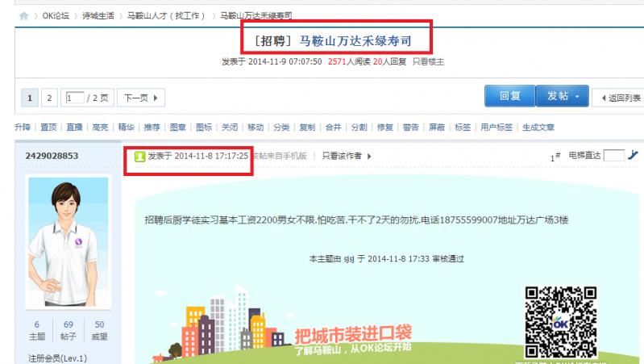Click 分割 split thread option
The height and width of the screenshot is (364, 644).
point(359,128)
